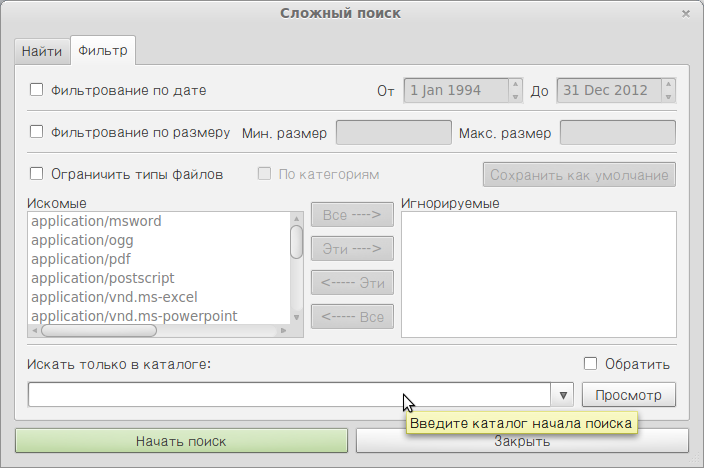Decrement the От date spinner down arrow

coord(515,96)
